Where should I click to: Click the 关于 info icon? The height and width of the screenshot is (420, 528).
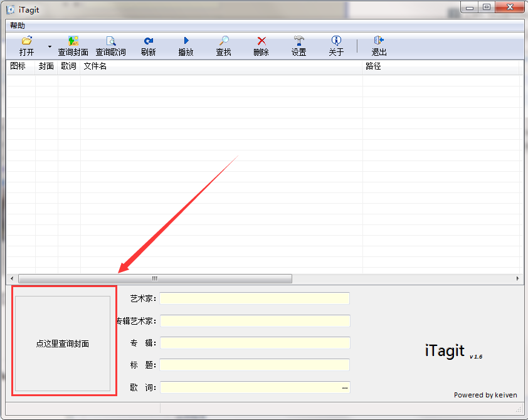pos(336,41)
